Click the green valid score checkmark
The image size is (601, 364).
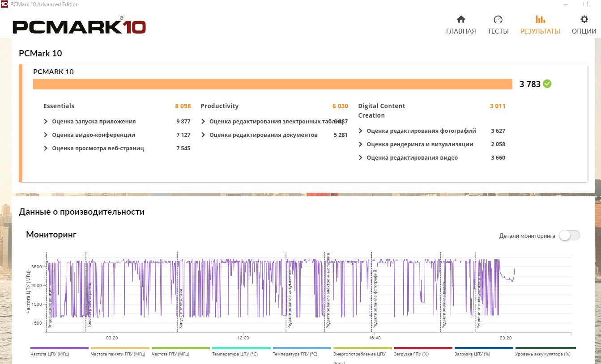(547, 84)
